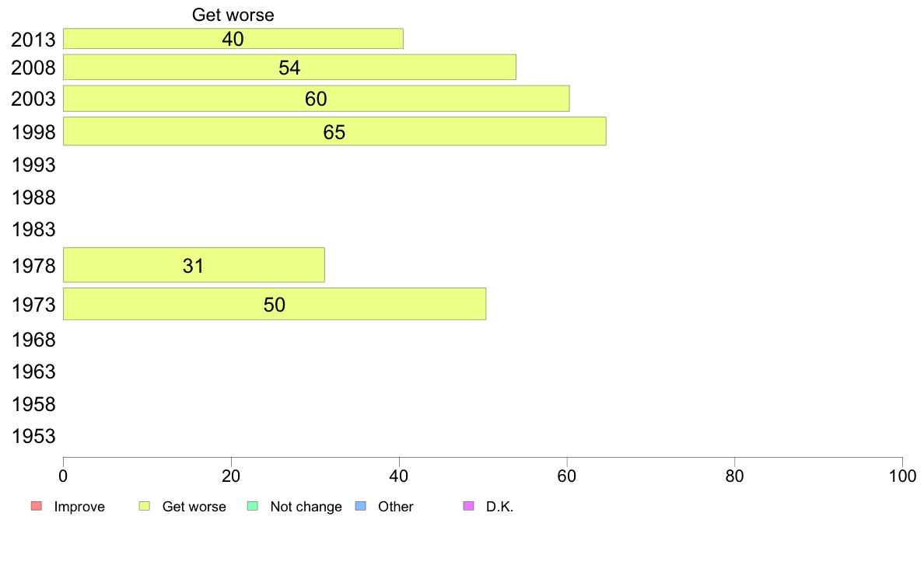
Task: Toggle the Not change legend label
Action: (x=306, y=507)
